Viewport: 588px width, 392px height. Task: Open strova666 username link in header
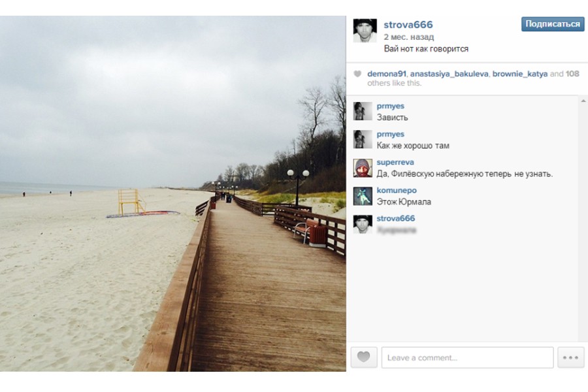pos(408,25)
